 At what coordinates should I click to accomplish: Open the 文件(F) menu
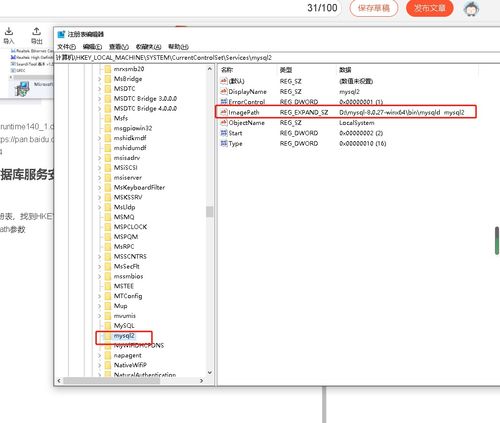(66, 47)
